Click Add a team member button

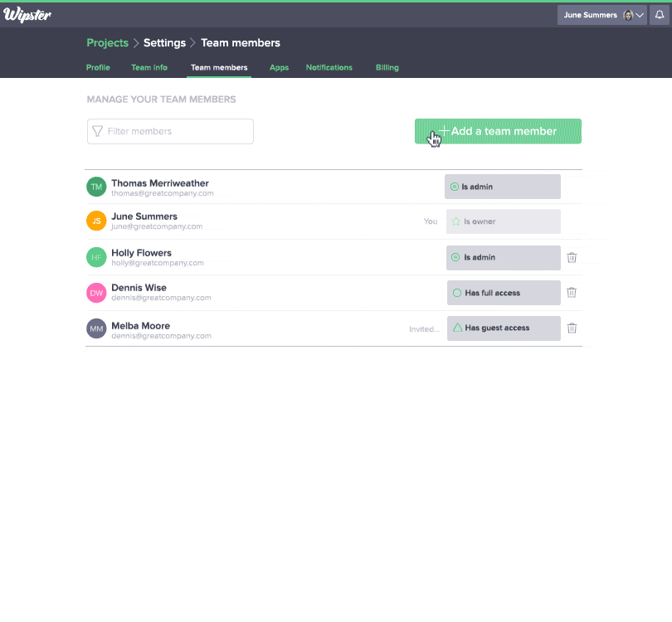498,131
